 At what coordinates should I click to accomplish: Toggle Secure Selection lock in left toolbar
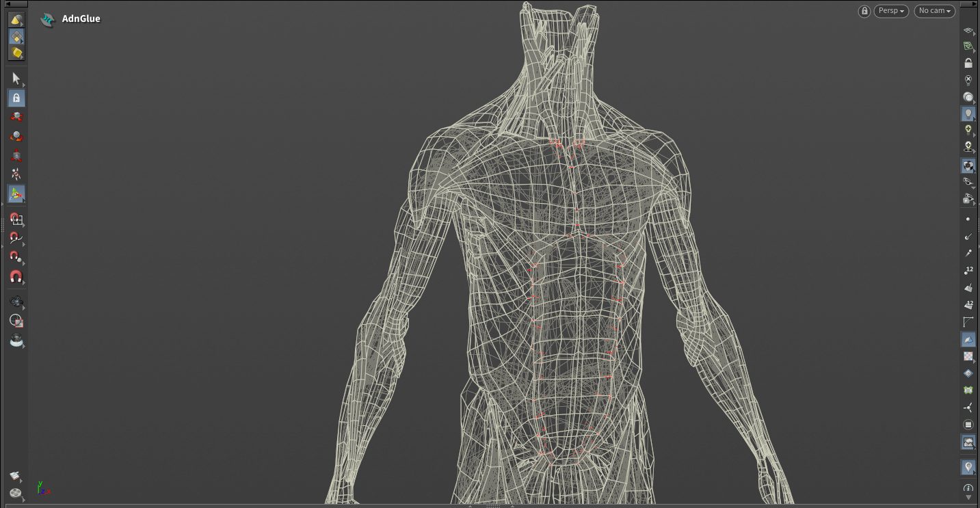point(16,98)
